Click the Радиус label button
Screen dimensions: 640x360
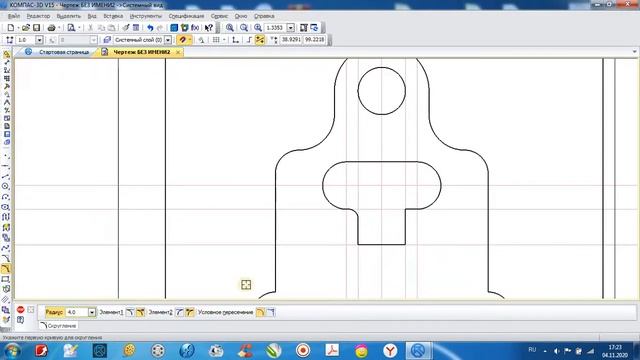coord(54,312)
